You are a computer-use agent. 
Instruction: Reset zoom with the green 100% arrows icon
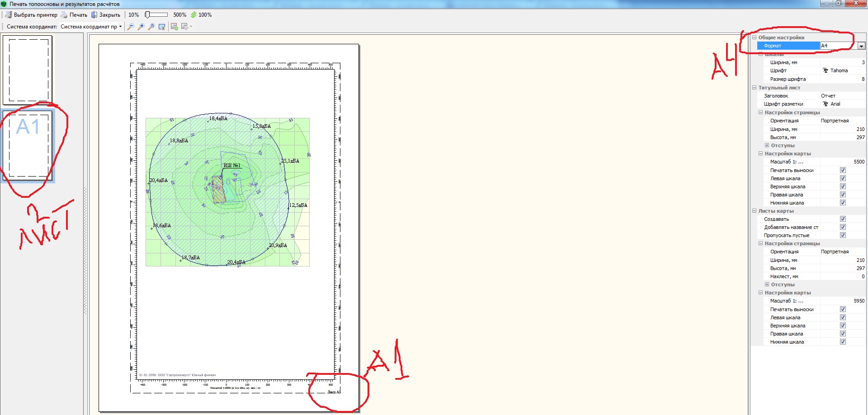[x=194, y=15]
